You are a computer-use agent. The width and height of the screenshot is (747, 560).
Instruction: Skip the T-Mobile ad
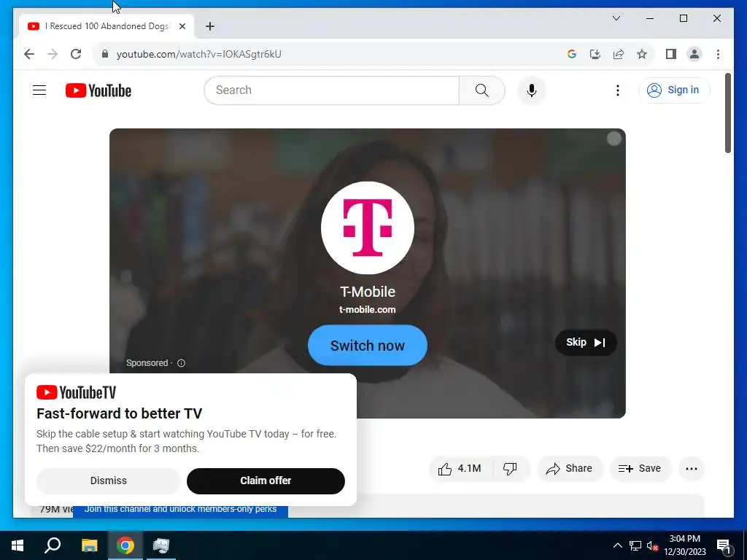(586, 343)
